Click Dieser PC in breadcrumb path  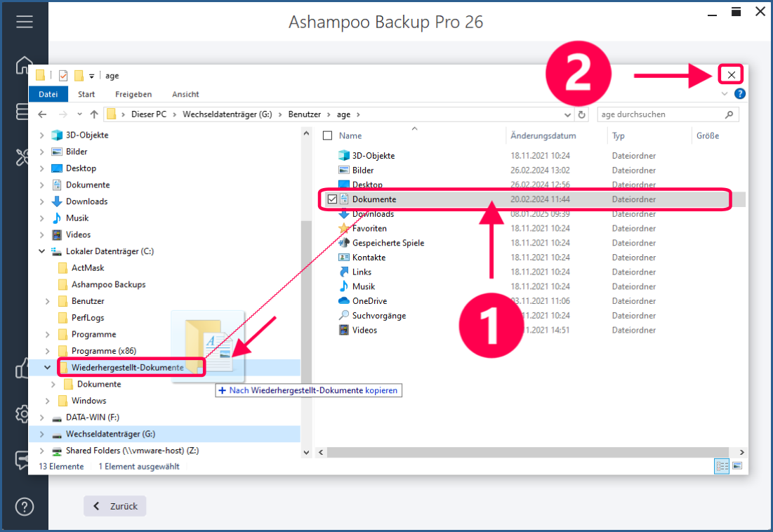click(x=148, y=114)
